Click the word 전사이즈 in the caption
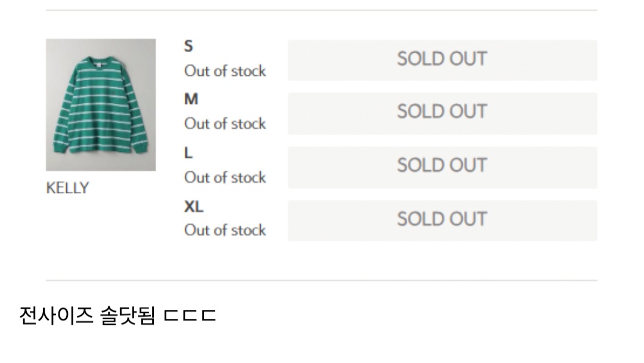Image resolution: width=644 pixels, height=363 pixels. pos(56,315)
